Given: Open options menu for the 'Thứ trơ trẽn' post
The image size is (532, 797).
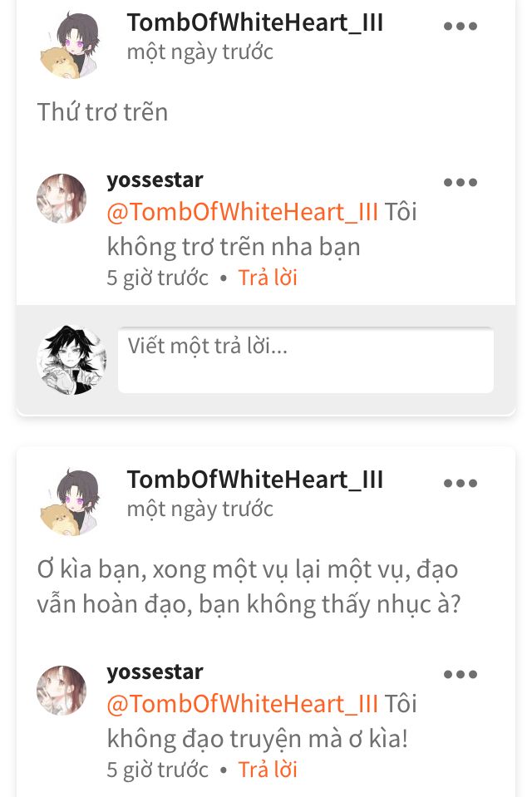Looking at the screenshot, I should 461,26.
